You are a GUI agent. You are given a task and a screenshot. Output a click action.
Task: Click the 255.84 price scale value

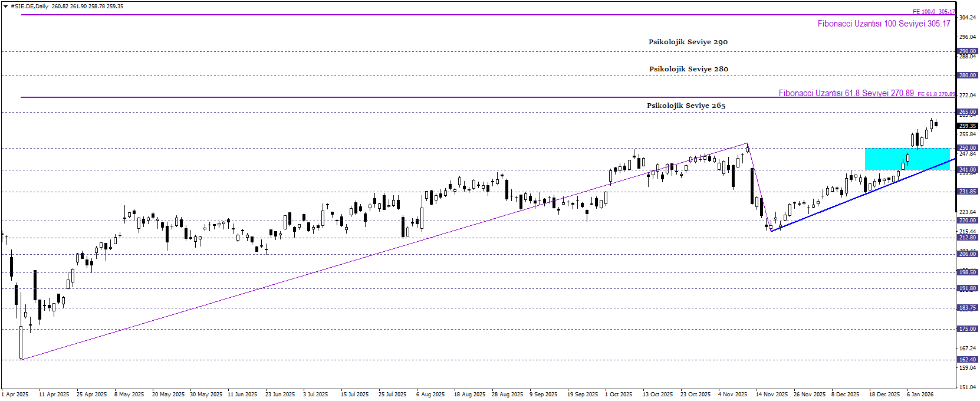pos(968,134)
